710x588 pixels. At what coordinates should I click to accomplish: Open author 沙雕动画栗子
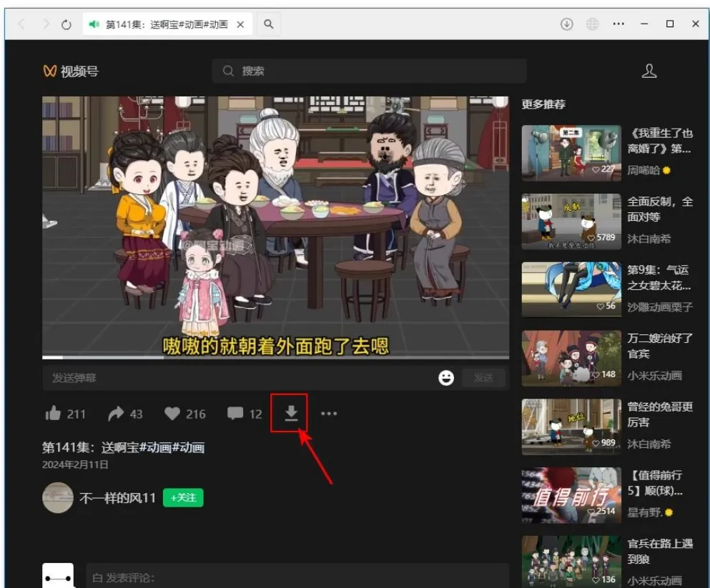click(660, 307)
